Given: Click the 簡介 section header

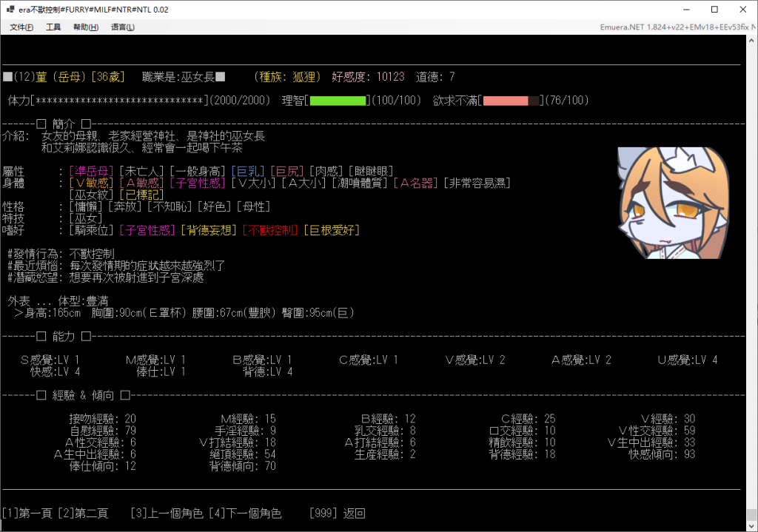Looking at the screenshot, I should (x=64, y=124).
